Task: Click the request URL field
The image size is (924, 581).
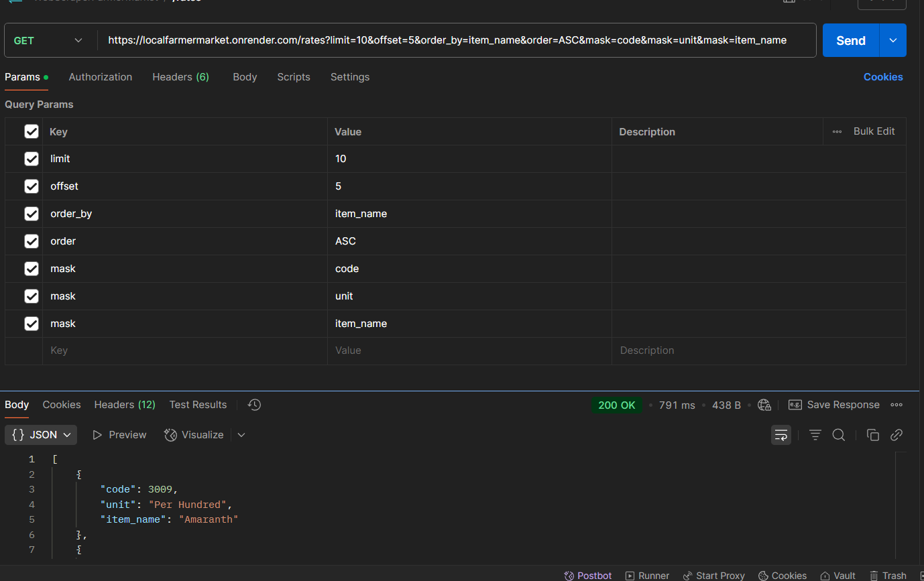Action: point(456,40)
